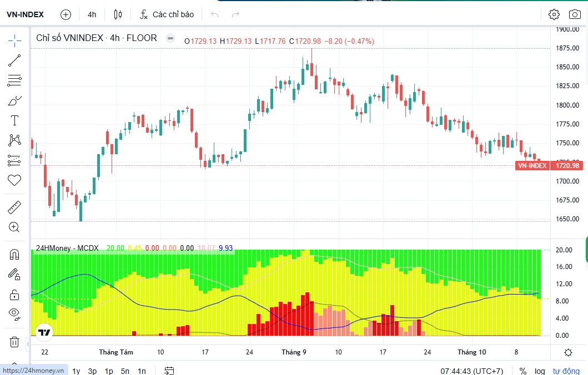Toggle lock all drawing tools
The height and width of the screenshot is (375, 588).
click(x=14, y=295)
